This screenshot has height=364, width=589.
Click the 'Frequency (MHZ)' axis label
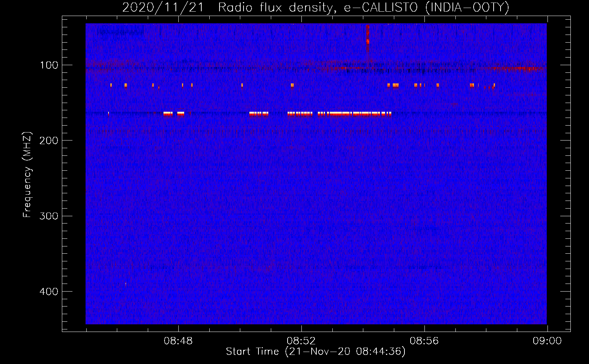tap(27, 175)
